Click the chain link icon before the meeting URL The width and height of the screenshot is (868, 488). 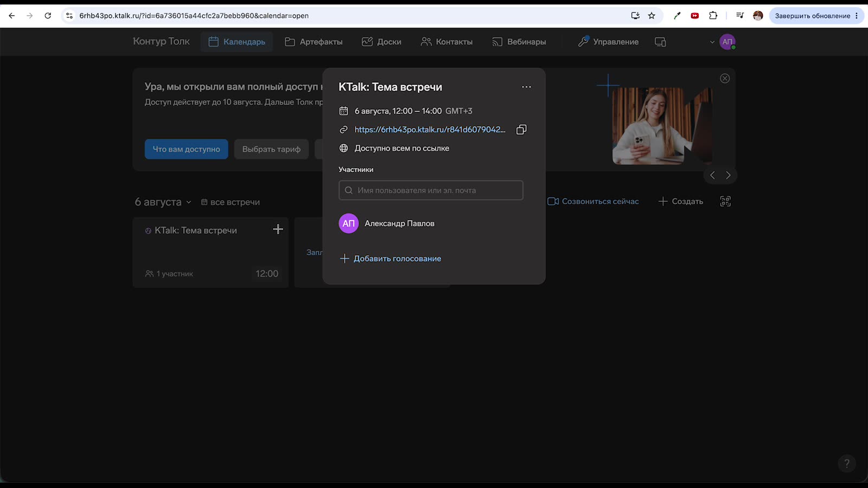pos(343,130)
